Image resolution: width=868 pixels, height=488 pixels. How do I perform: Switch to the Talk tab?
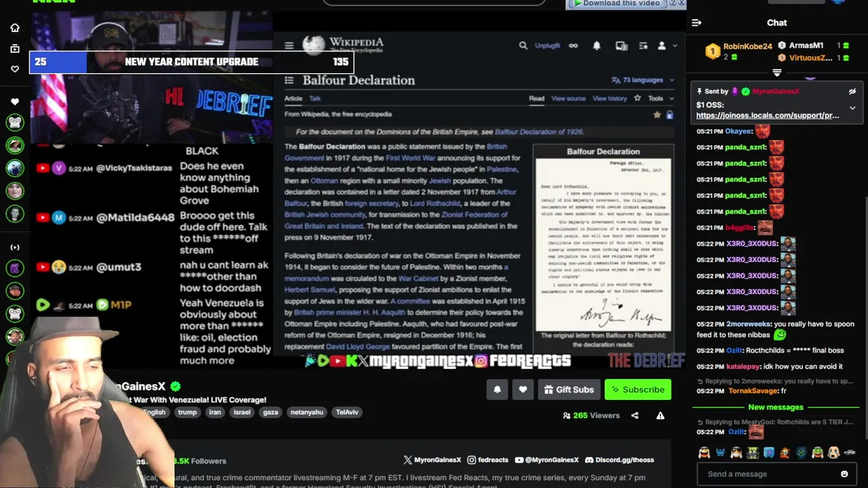(315, 98)
